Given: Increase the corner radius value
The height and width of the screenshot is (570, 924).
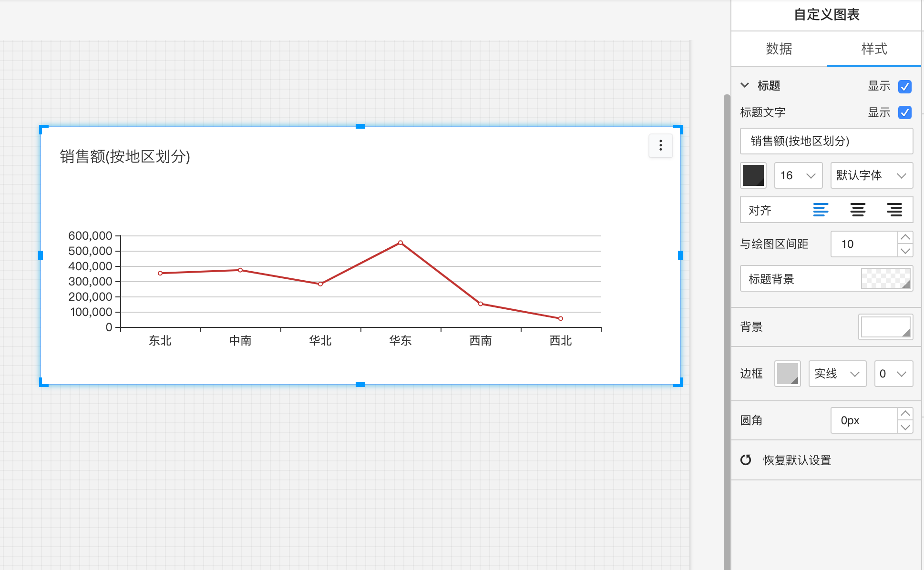Looking at the screenshot, I should [905, 414].
